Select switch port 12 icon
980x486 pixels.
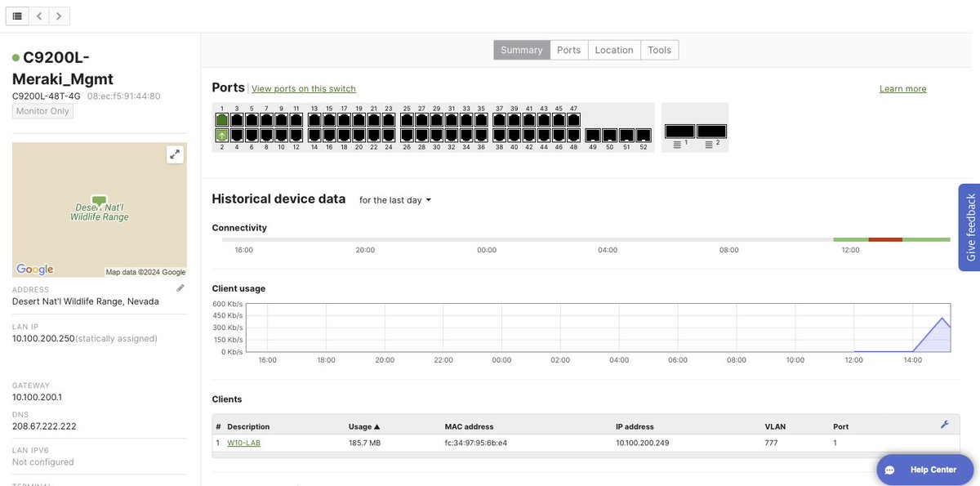click(296, 136)
